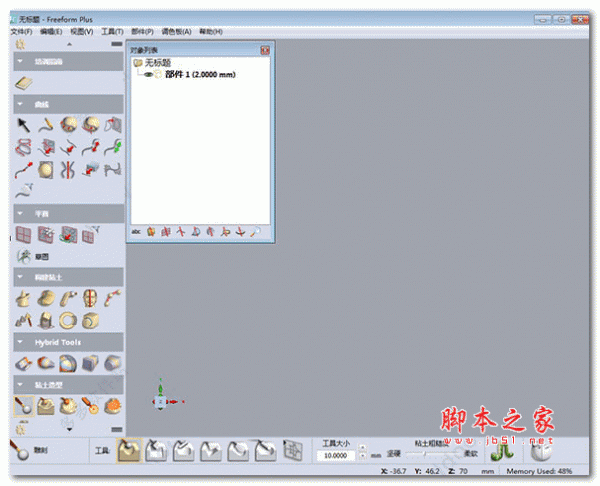Viewport: 600px width, 486px height.
Task: Open the 文件(F) menu
Action: (x=21, y=32)
